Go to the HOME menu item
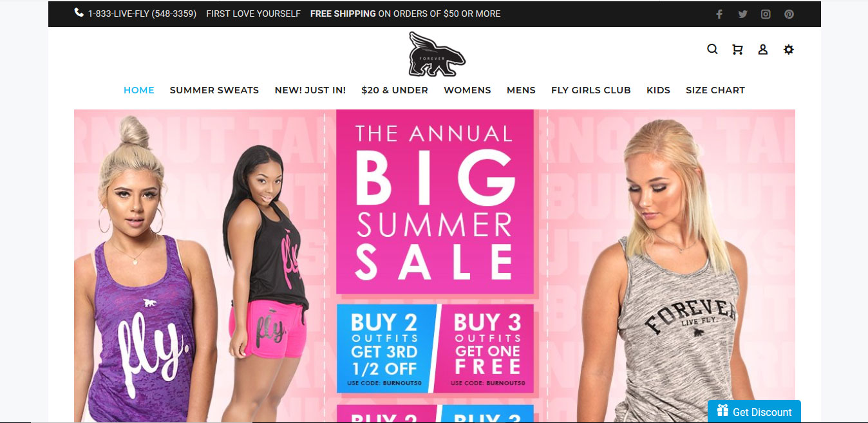 [139, 90]
